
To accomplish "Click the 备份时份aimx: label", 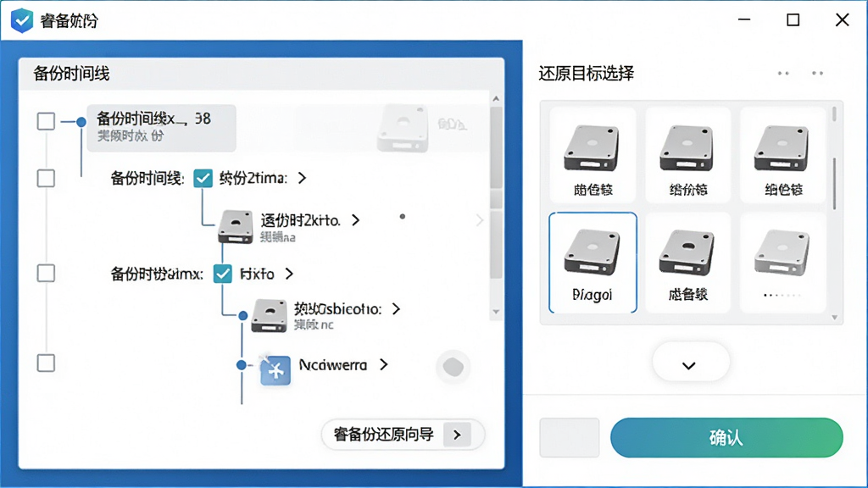I will (157, 274).
